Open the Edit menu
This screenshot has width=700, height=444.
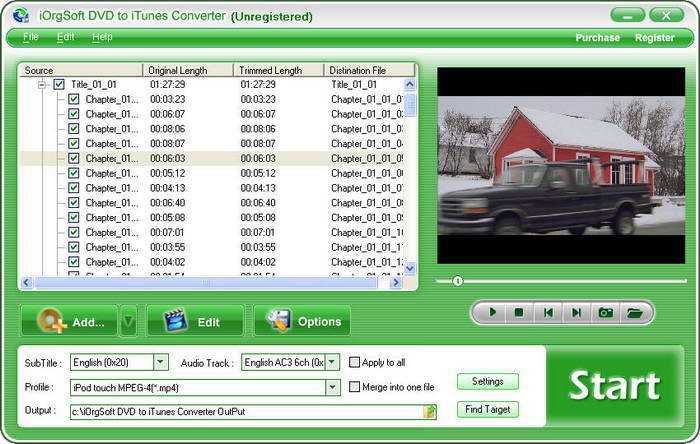[66, 37]
